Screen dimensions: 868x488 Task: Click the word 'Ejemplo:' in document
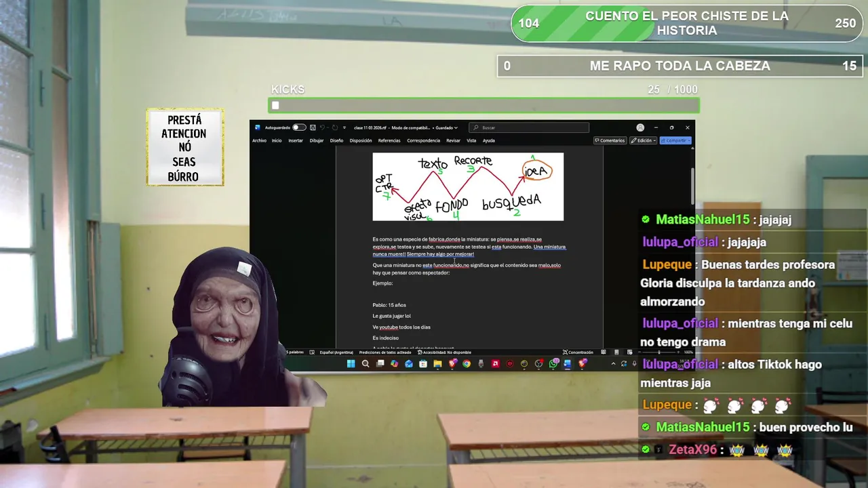coord(382,283)
